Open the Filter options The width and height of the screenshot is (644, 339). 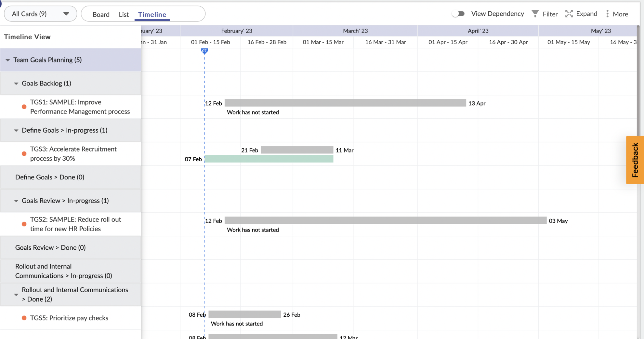544,14
